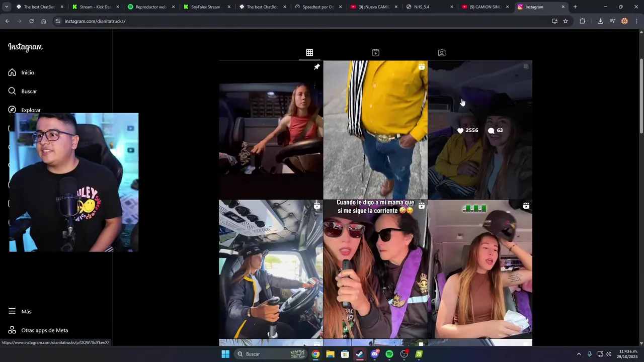The image size is (644, 362).
Task: Switch to 'SoyFalex Stream' tab
Action: click(x=206, y=7)
